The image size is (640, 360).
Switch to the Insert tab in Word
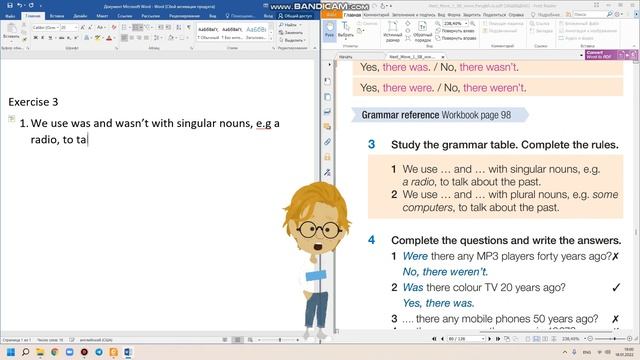click(x=57, y=16)
